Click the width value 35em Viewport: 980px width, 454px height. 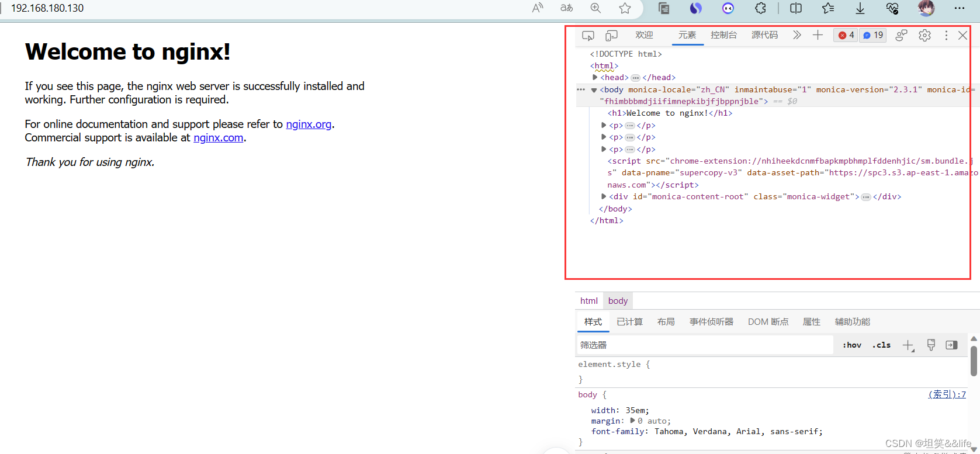tap(637, 410)
